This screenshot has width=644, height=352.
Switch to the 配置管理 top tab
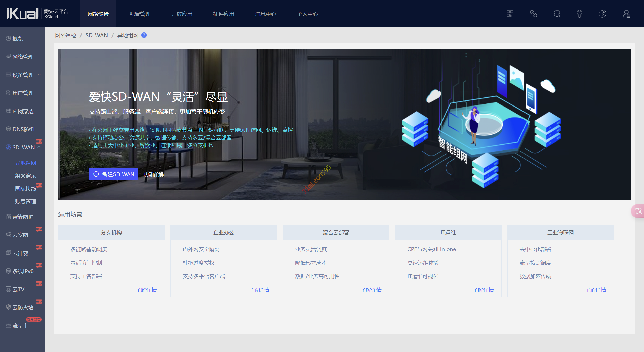(x=140, y=14)
